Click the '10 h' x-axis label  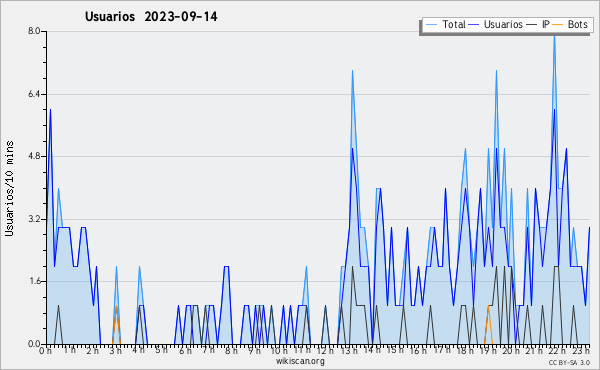tap(279, 350)
